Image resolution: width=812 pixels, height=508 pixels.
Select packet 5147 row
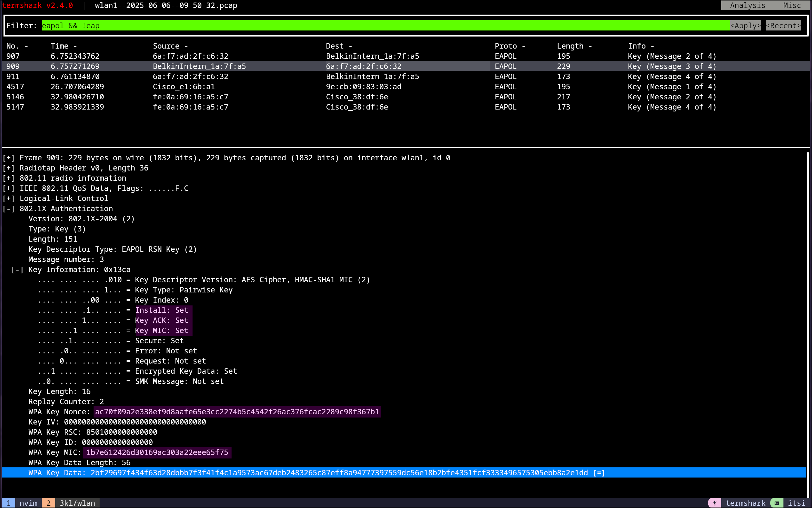[x=406, y=107]
